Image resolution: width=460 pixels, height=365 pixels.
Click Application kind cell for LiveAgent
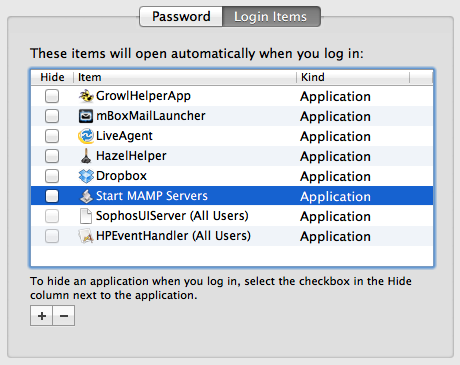click(335, 137)
